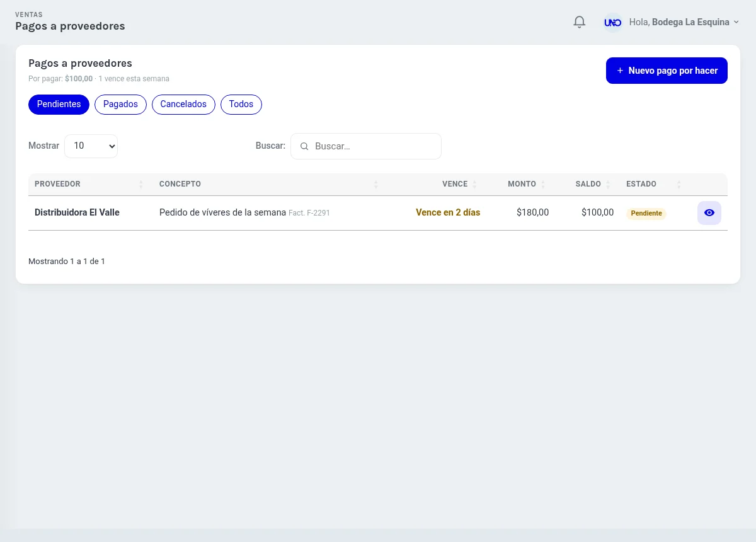Focus the Buscar search field
This screenshot has width=756, height=542.
coord(366,146)
